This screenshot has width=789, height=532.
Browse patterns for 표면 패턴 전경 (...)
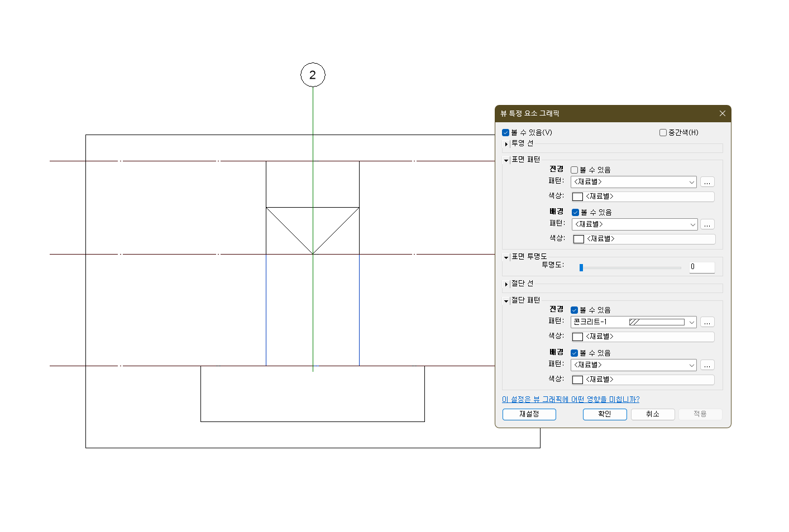click(707, 182)
